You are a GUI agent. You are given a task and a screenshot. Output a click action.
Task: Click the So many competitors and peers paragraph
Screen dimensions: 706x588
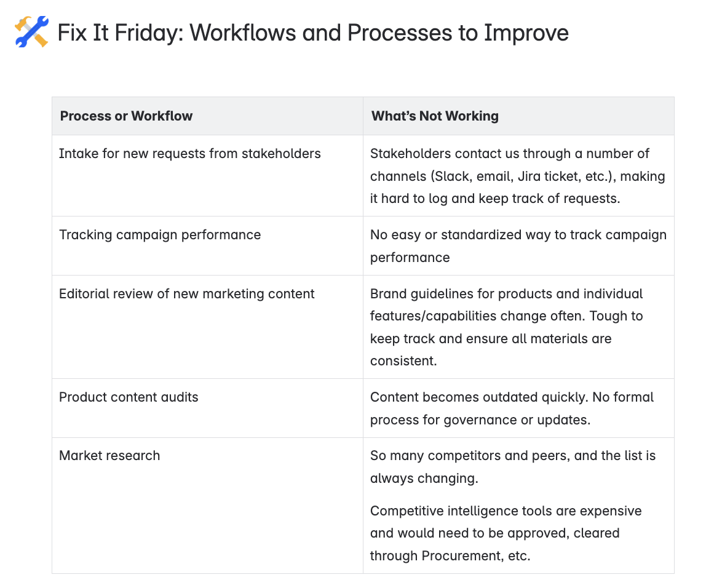(513, 467)
